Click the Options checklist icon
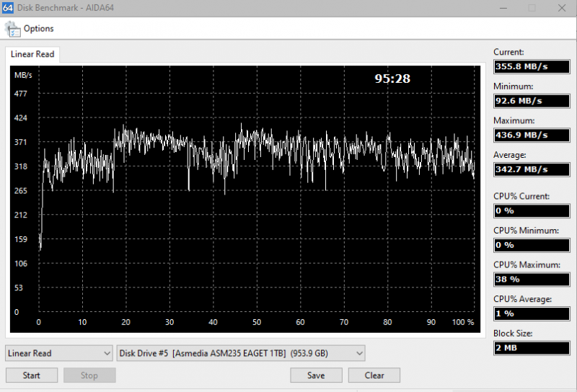This screenshot has height=392, width=577. pyautogui.click(x=12, y=29)
